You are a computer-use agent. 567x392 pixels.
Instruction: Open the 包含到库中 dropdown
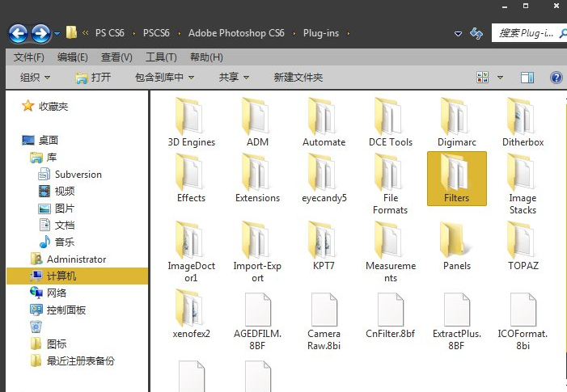(164, 78)
